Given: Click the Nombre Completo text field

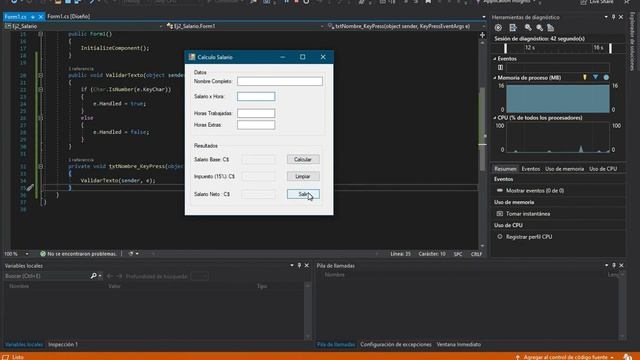Looking at the screenshot, I should tap(280, 81).
